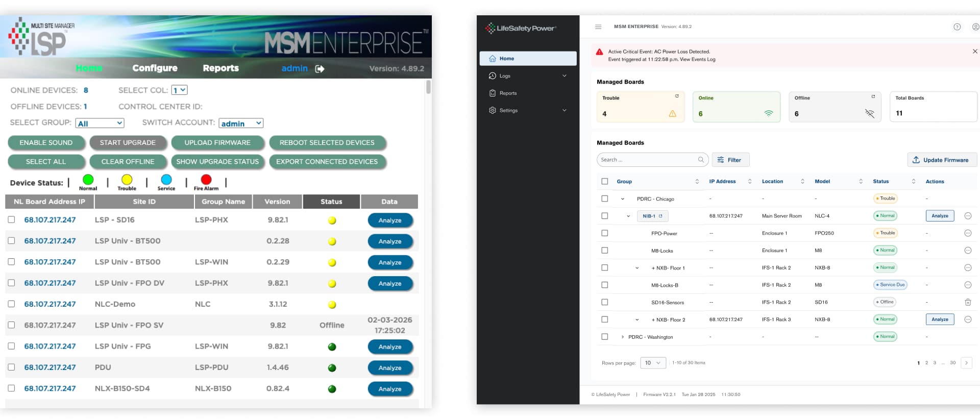Go to Home in the legacy MSM nav
This screenshot has width=980, height=420.
pyautogui.click(x=89, y=68)
